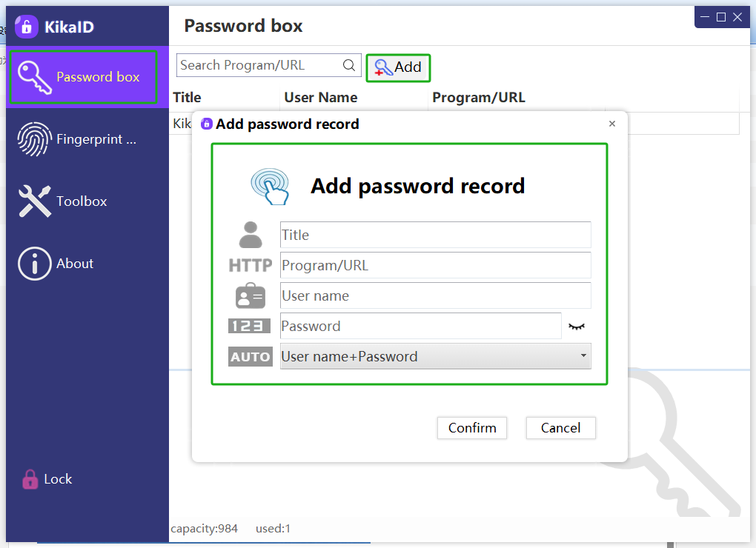Click the search magnifier icon
The image size is (756, 548).
tap(349, 65)
